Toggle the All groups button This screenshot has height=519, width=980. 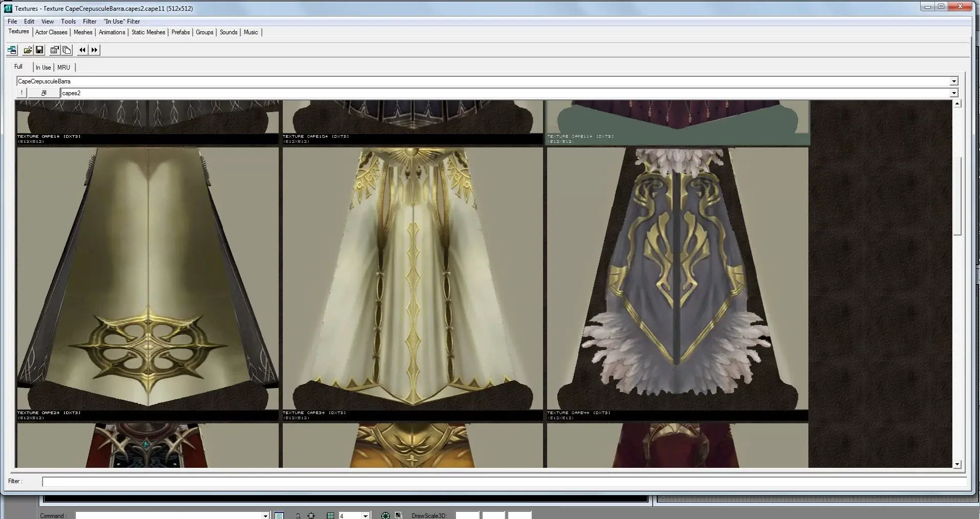tap(44, 93)
